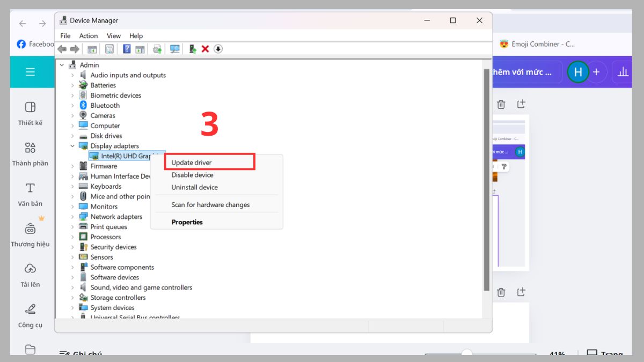Open the Help menu in Device Manager
Screen dimensions: 644x362
136,36
